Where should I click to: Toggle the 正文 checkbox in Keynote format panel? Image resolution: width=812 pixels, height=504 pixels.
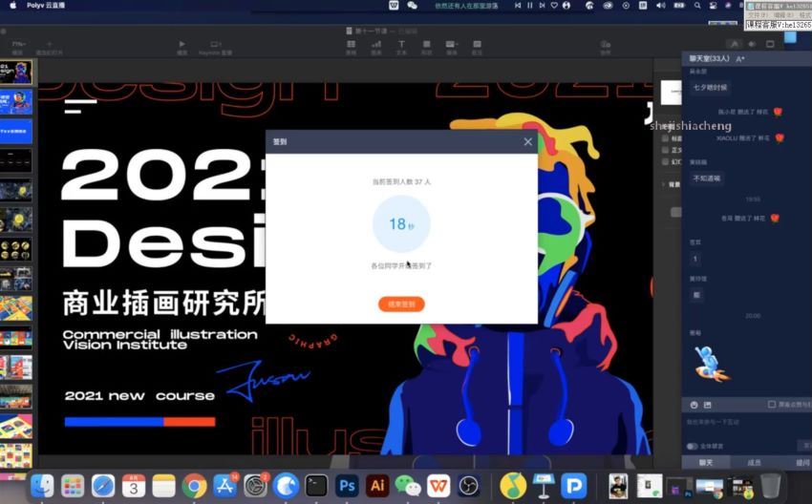coord(666,150)
